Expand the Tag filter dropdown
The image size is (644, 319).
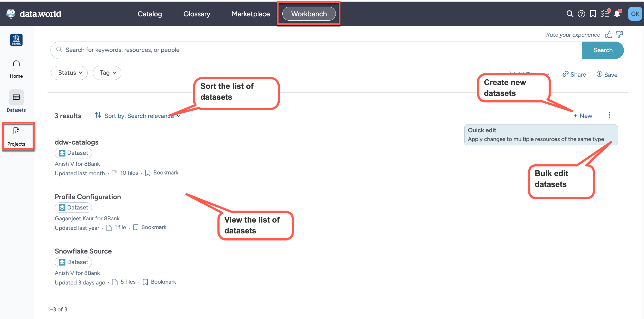[107, 73]
